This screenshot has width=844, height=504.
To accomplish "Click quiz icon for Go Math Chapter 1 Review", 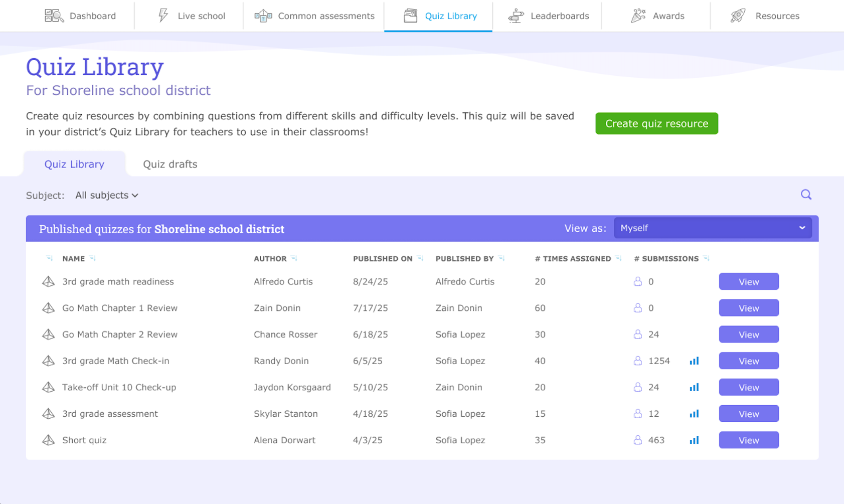I will point(48,308).
